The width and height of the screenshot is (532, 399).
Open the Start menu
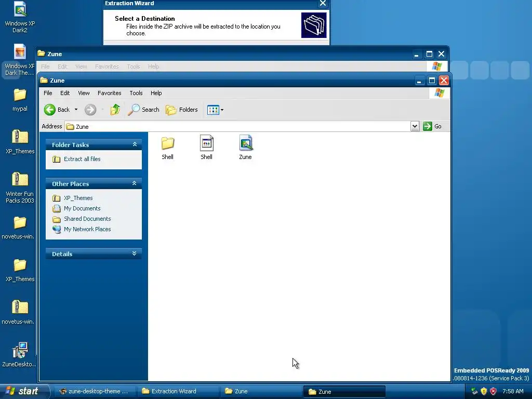pyautogui.click(x=24, y=391)
